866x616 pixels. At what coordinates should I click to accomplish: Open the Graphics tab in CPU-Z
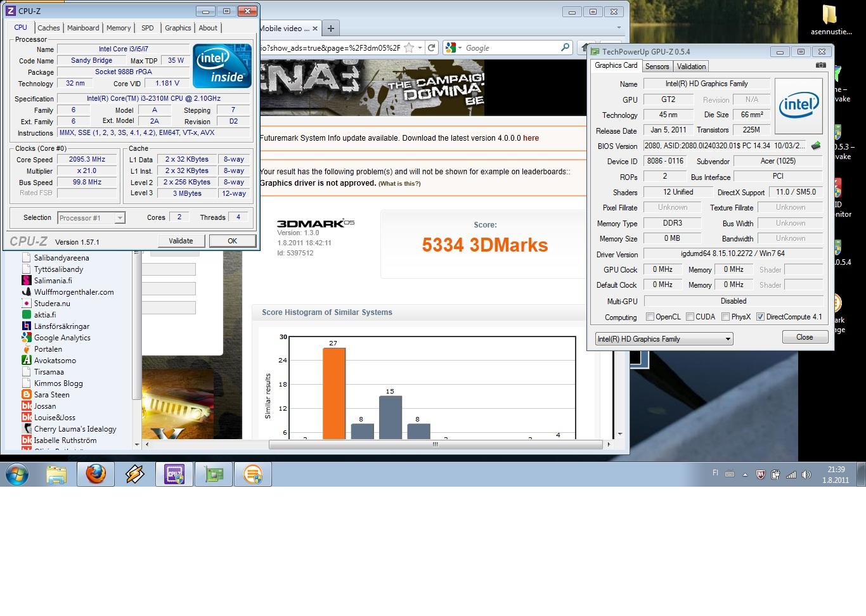pyautogui.click(x=178, y=28)
